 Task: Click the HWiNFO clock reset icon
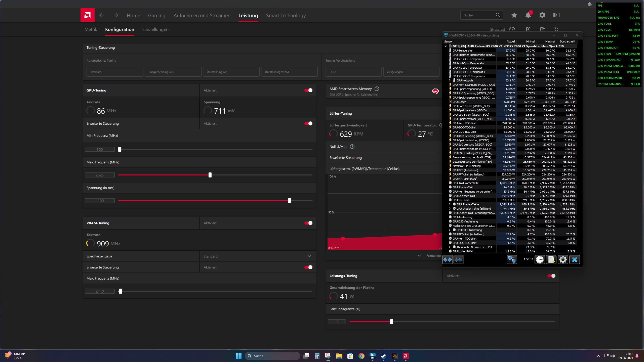[540, 259]
